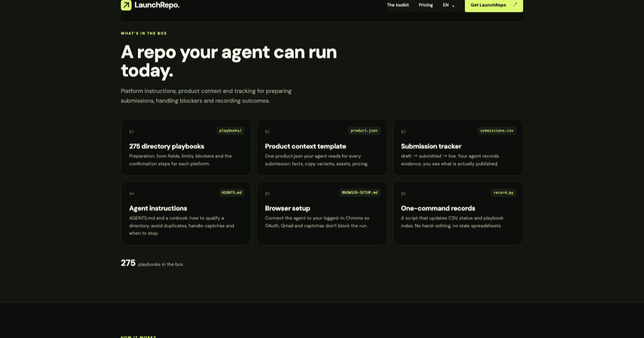Go to the Pricing page link
The height and width of the screenshot is (338, 644).
point(426,5)
